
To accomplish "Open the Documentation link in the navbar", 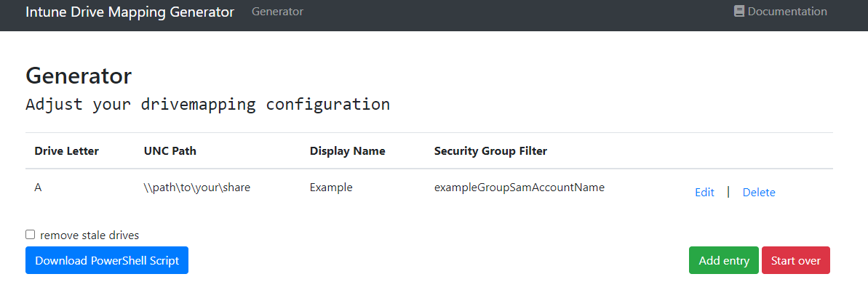I will click(781, 11).
